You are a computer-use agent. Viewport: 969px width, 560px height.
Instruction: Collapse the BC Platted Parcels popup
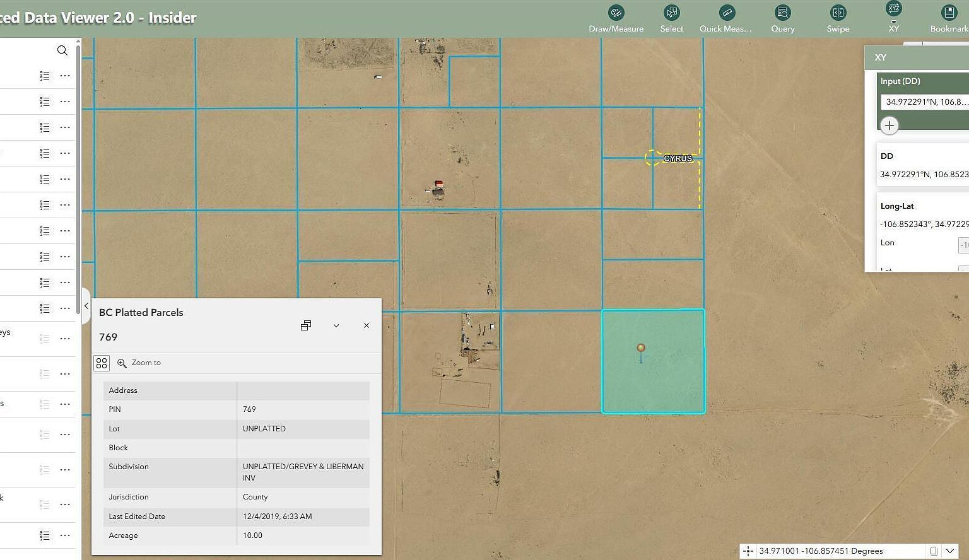(336, 325)
